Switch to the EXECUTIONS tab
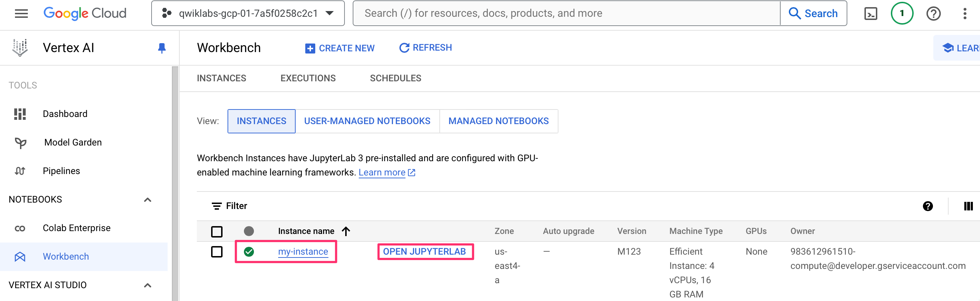Viewport: 980px width, 301px height. click(308, 78)
